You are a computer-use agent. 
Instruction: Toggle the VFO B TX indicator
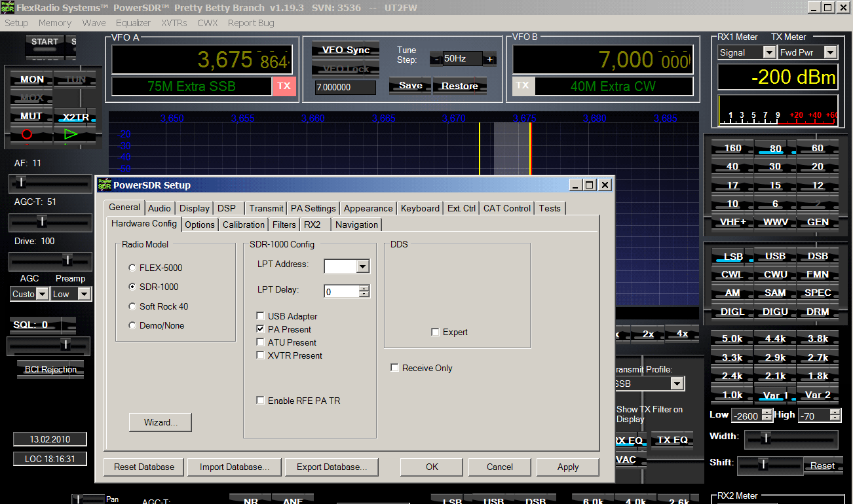[523, 86]
